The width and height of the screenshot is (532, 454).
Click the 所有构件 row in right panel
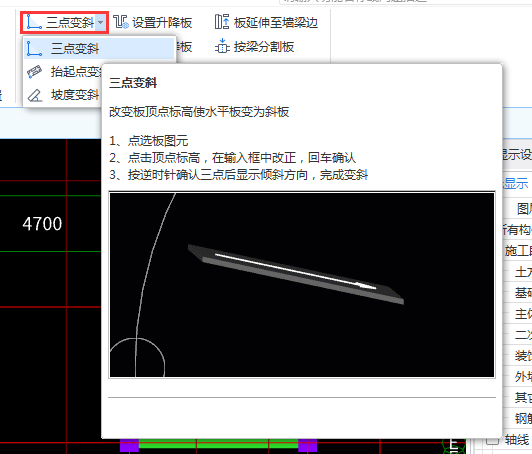tap(518, 230)
